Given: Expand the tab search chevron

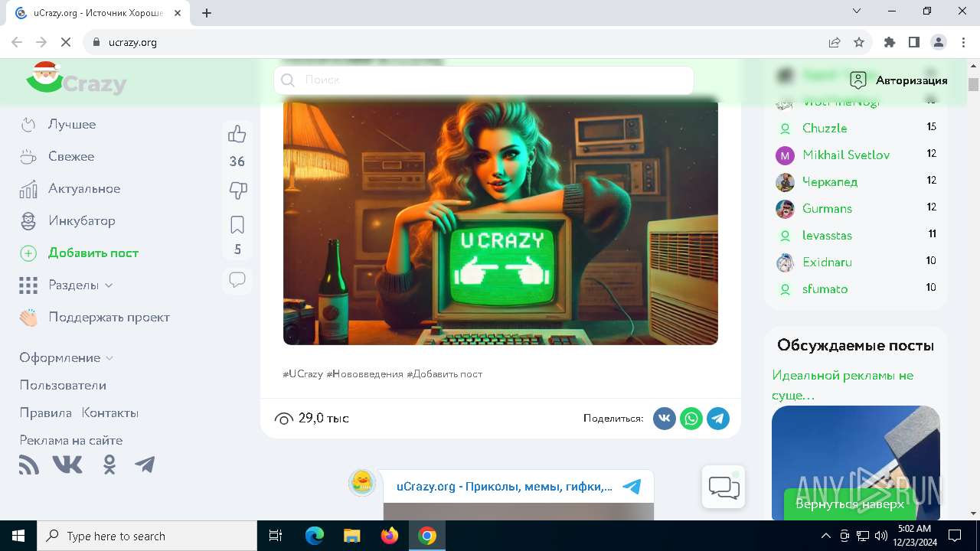Looking at the screenshot, I should click(857, 11).
